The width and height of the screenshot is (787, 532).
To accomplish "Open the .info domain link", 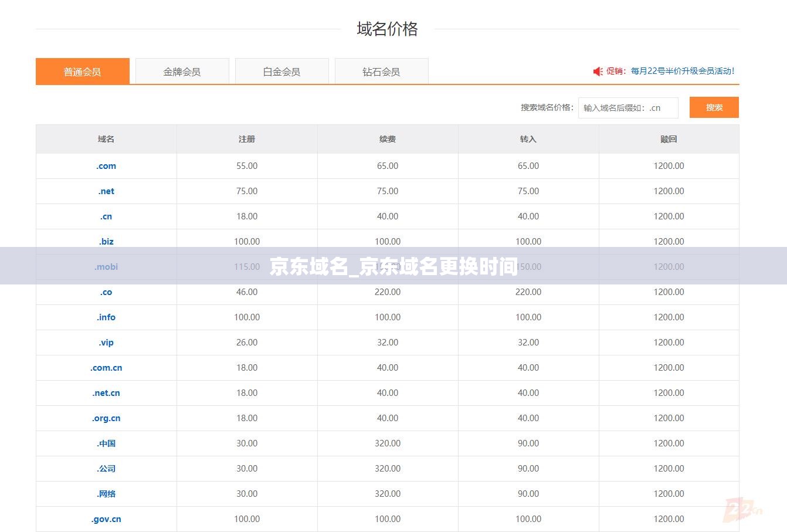I will [106, 317].
